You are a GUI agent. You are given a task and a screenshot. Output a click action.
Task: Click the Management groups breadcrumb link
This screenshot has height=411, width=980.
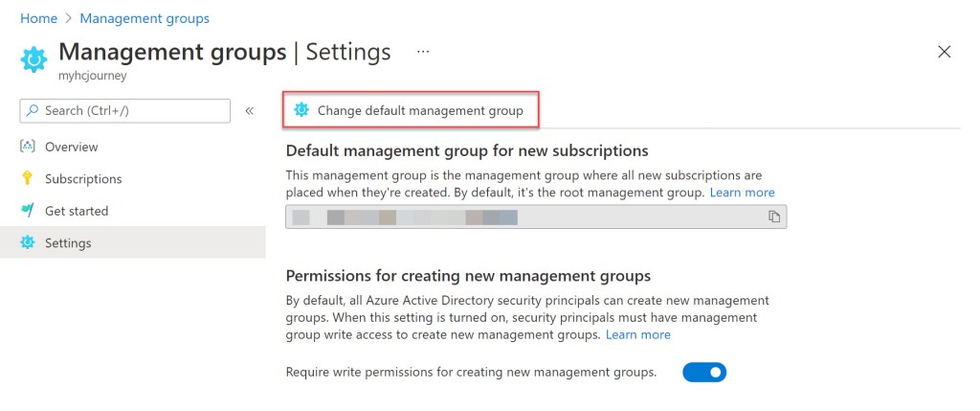point(145,18)
